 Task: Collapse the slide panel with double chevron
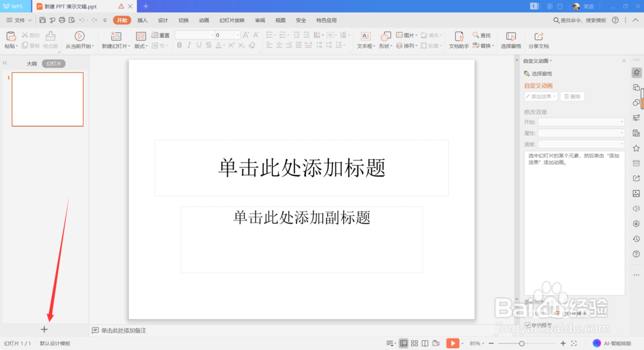5,63
